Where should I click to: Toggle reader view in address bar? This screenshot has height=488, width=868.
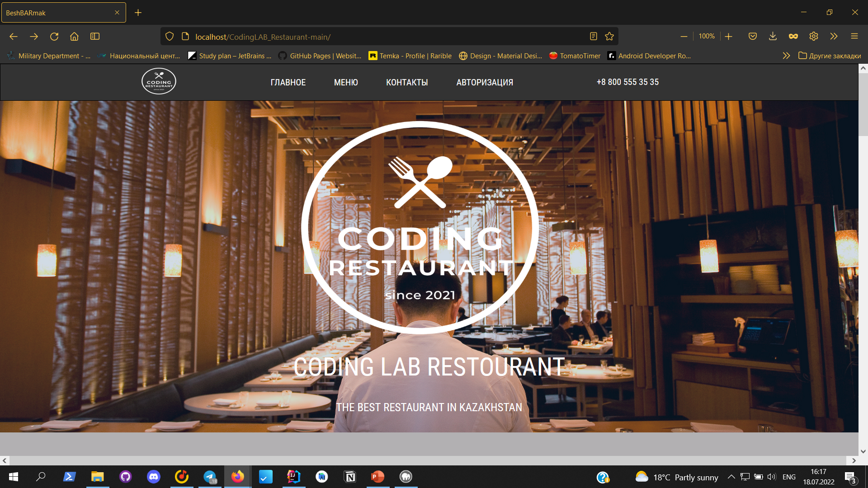pos(594,37)
